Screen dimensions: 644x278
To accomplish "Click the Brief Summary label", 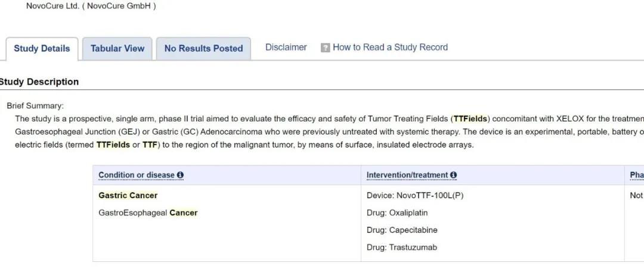I will 35,106.
